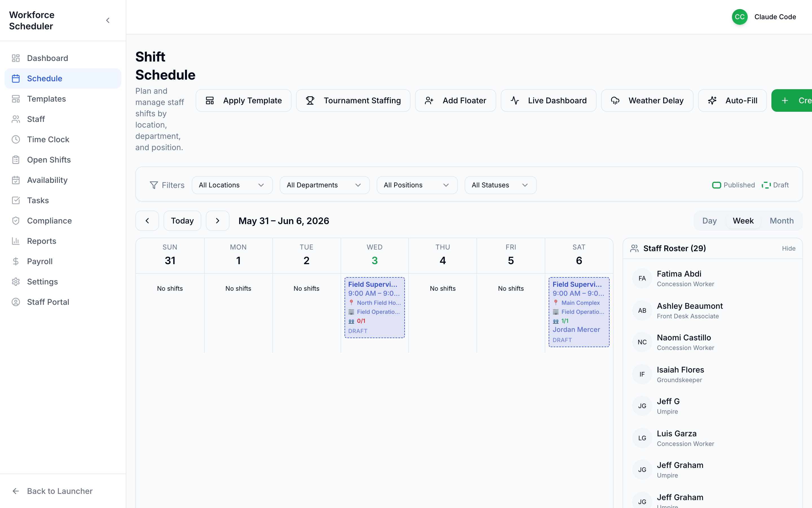Click the user-plus icon on Add Floater
Screen dimensions: 812x508
pyautogui.click(x=429, y=100)
